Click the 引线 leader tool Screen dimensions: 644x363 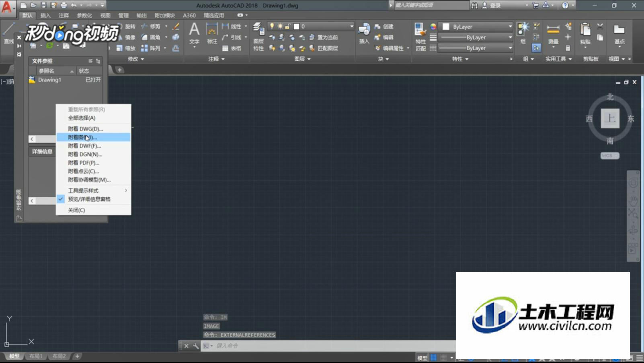pyautogui.click(x=232, y=37)
